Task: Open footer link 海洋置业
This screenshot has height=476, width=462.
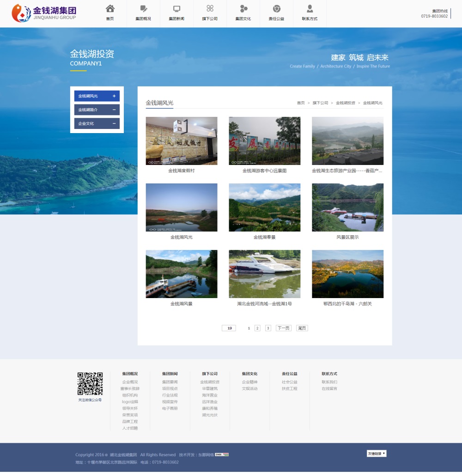Action: (x=210, y=395)
